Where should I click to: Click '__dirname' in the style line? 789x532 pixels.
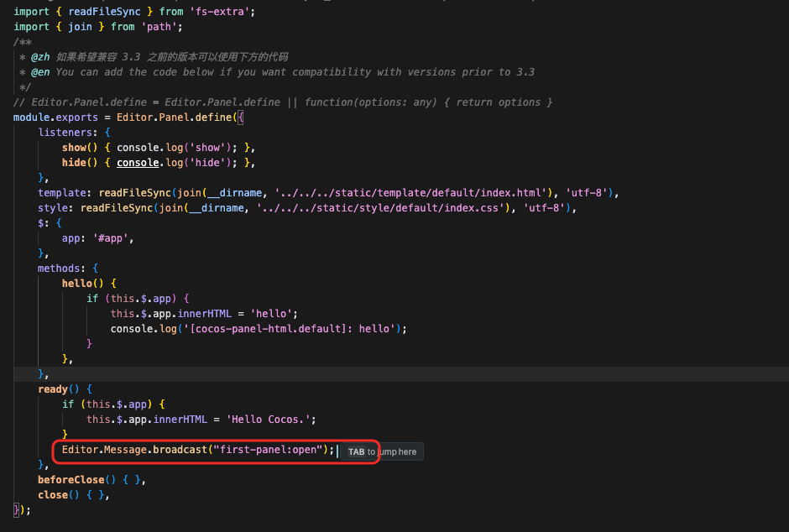click(x=217, y=207)
